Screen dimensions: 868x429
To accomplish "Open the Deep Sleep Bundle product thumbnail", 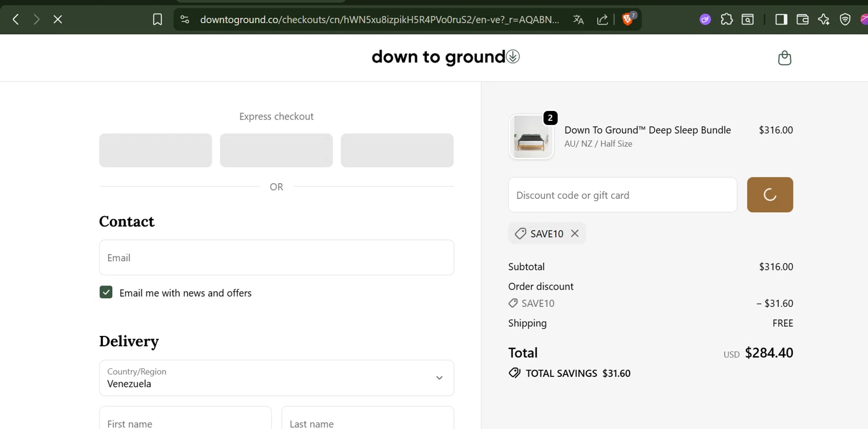I will [531, 136].
